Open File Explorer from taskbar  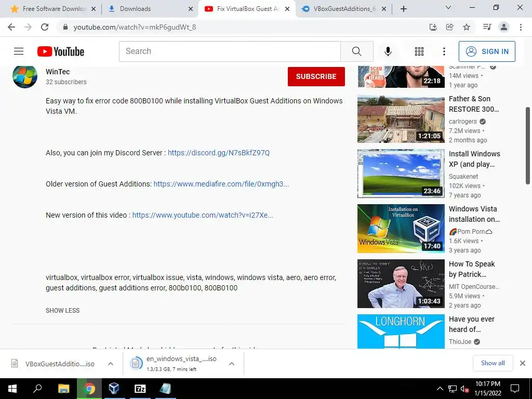coord(63,389)
